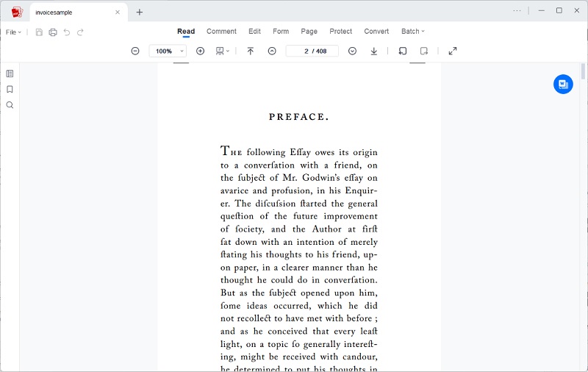This screenshot has height=372, width=588.
Task: Close the invoicesample tab
Action: [x=118, y=12]
